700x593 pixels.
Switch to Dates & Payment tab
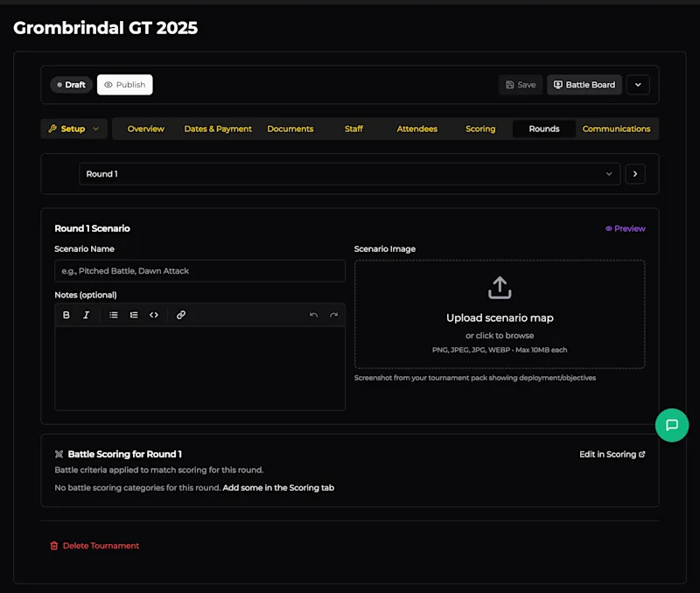point(218,129)
